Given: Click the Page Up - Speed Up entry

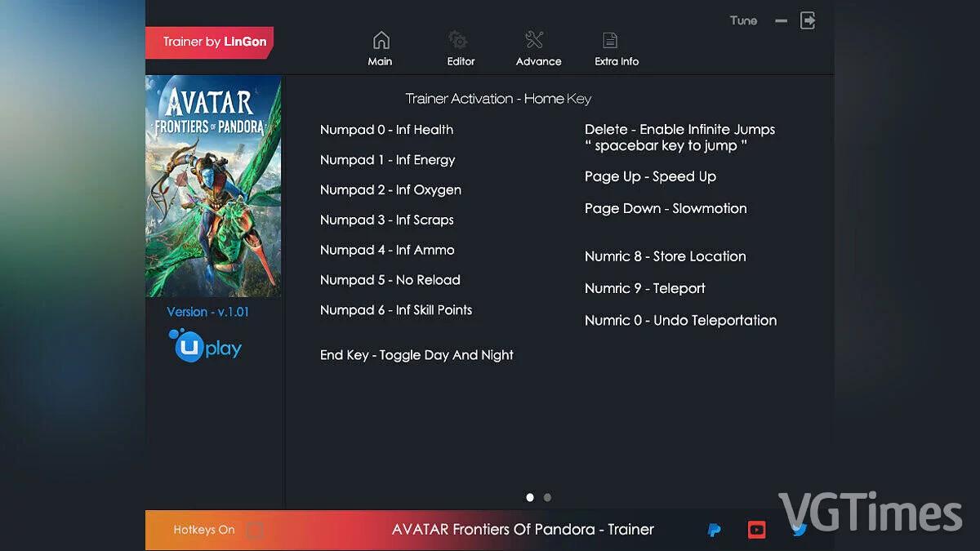Looking at the screenshot, I should pos(649,176).
